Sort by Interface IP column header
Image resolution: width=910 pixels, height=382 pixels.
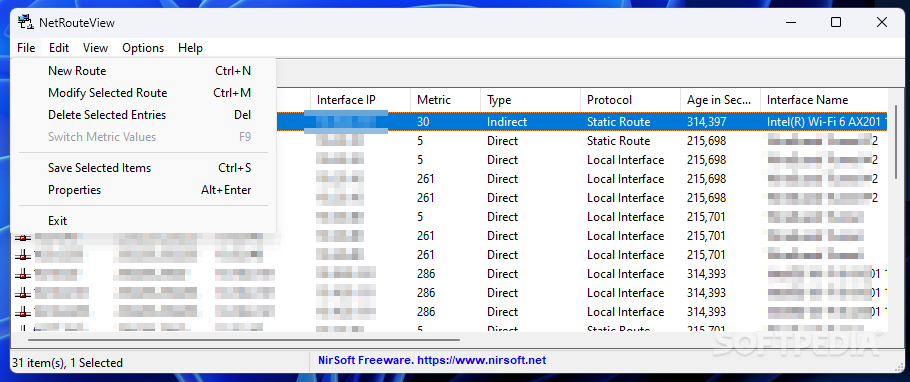(x=360, y=100)
